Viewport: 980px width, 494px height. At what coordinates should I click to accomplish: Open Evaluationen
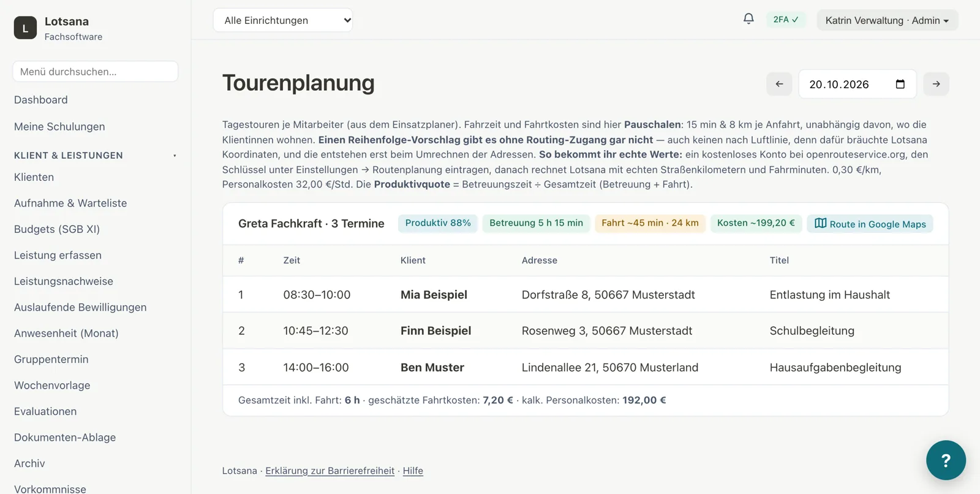tap(45, 412)
